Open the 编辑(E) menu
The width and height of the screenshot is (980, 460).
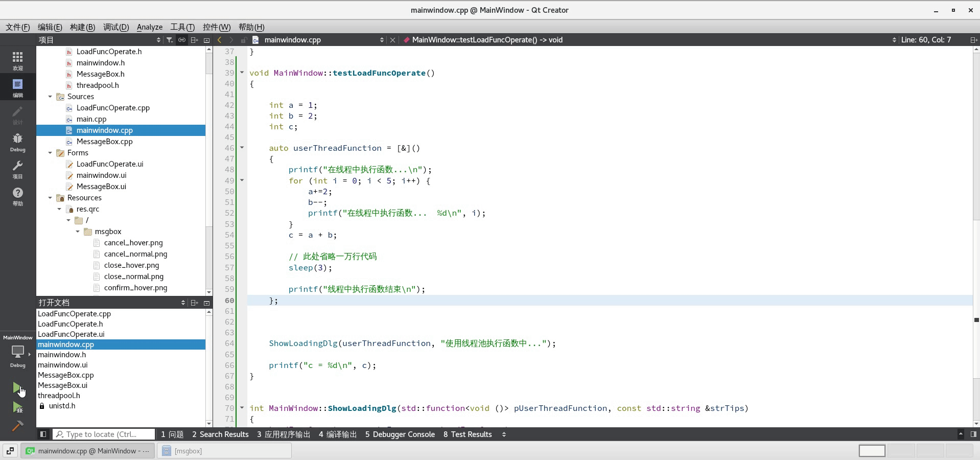pos(50,27)
